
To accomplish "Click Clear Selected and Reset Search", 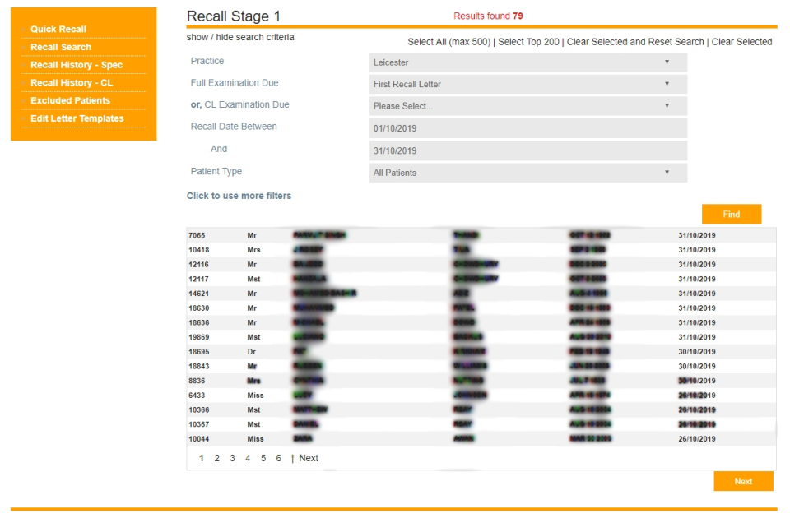I will click(635, 42).
